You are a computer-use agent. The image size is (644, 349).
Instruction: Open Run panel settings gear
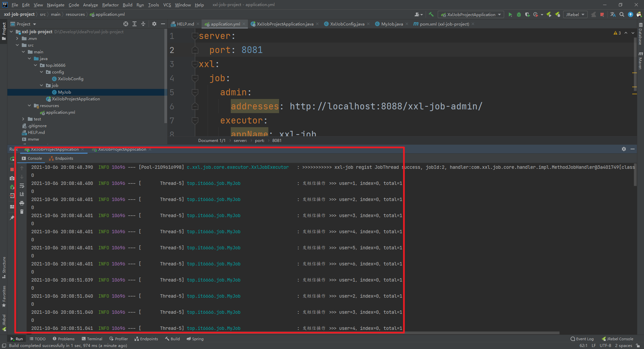624,149
